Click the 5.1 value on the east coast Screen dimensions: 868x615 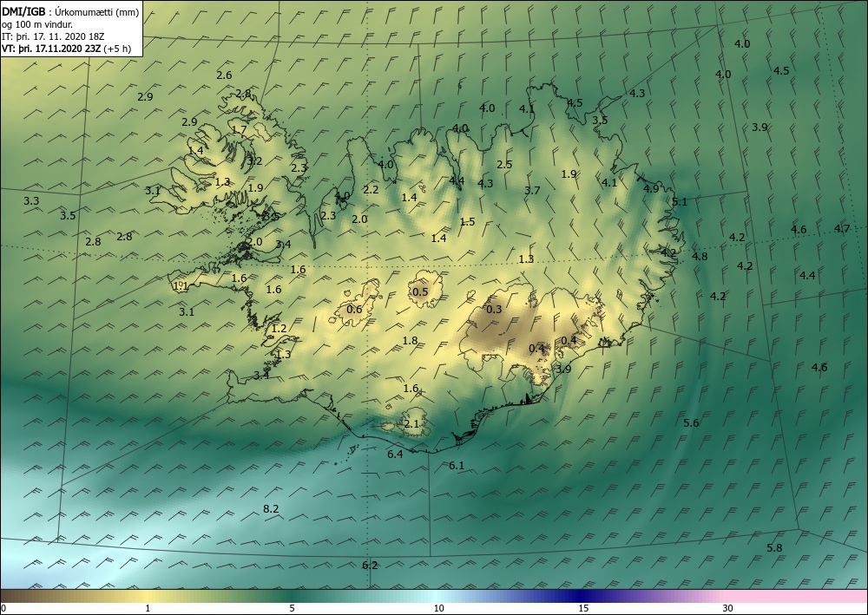[680, 202]
